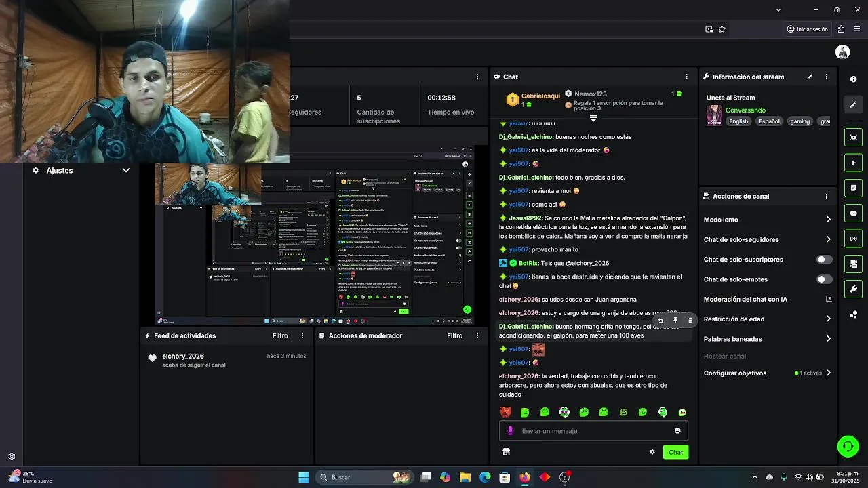
Task: Click the Conversando category link
Action: click(745, 110)
